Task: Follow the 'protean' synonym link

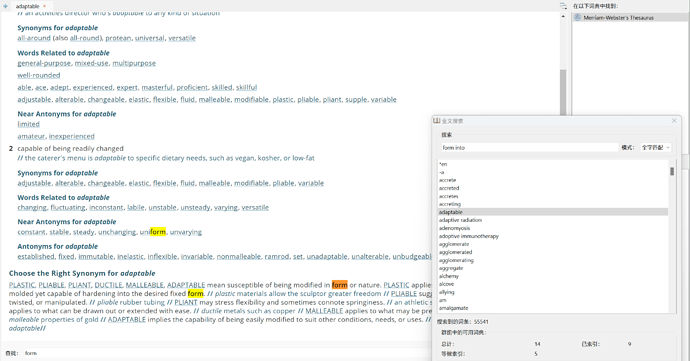Action: 118,38
